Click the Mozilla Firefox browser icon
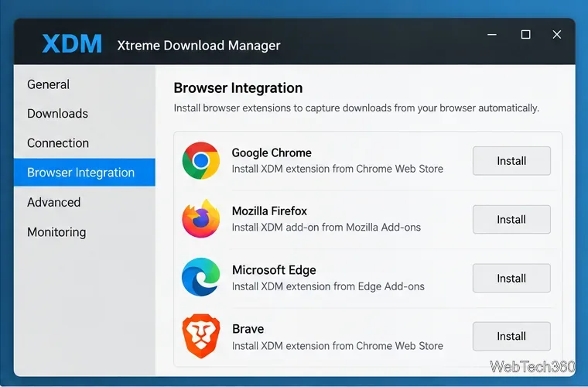 tap(201, 218)
